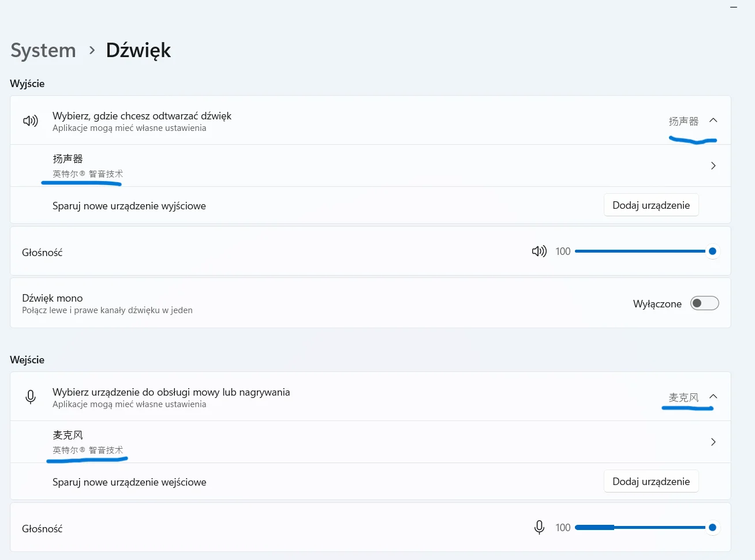755x560 pixels.
Task: Select the 扬声器 output device row
Action: (x=371, y=166)
